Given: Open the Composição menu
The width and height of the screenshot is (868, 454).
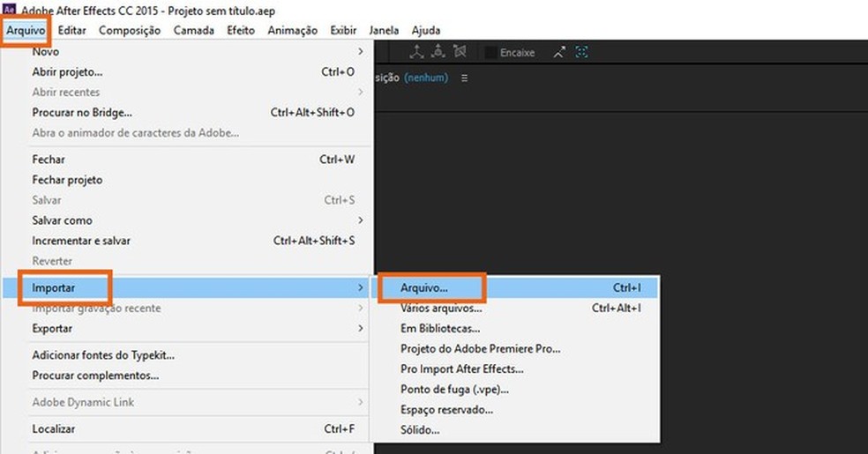Looking at the screenshot, I should (x=130, y=31).
